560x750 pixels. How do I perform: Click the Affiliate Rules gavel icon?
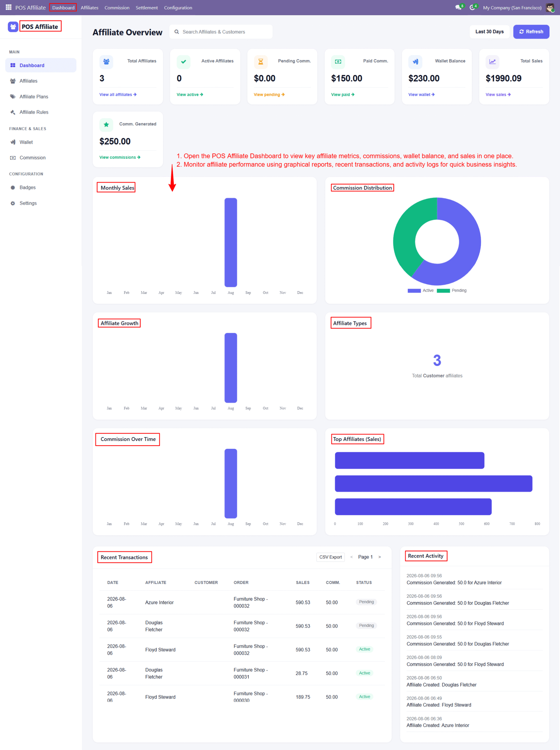tap(13, 112)
